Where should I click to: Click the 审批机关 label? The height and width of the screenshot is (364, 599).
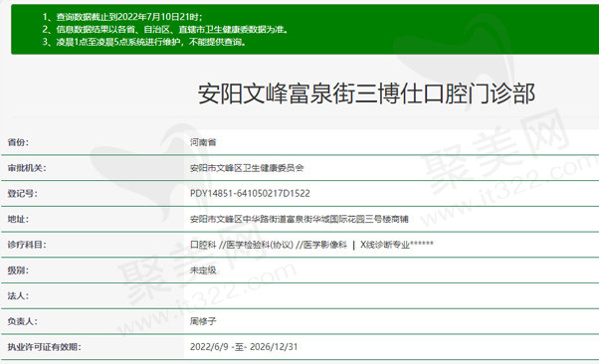coord(27,168)
